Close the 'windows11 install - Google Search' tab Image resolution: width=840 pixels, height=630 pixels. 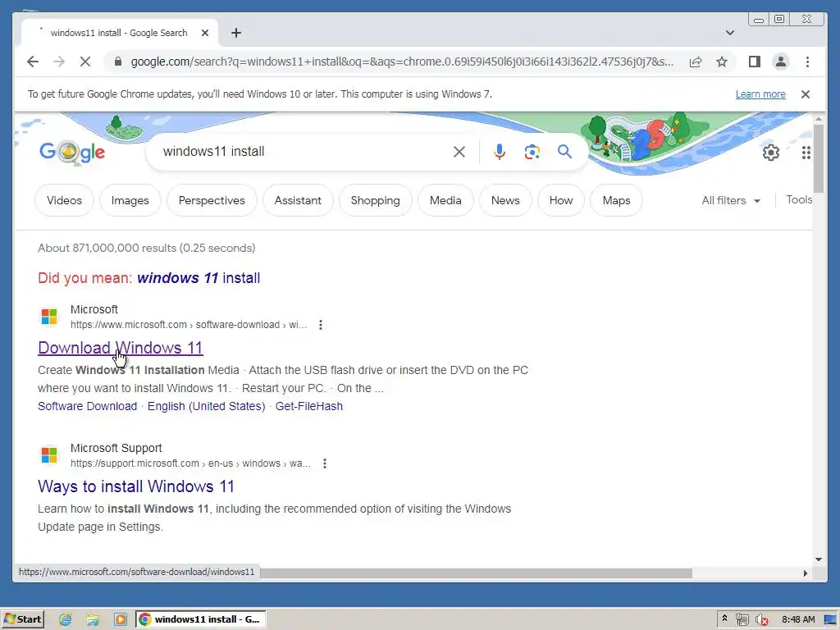(204, 33)
